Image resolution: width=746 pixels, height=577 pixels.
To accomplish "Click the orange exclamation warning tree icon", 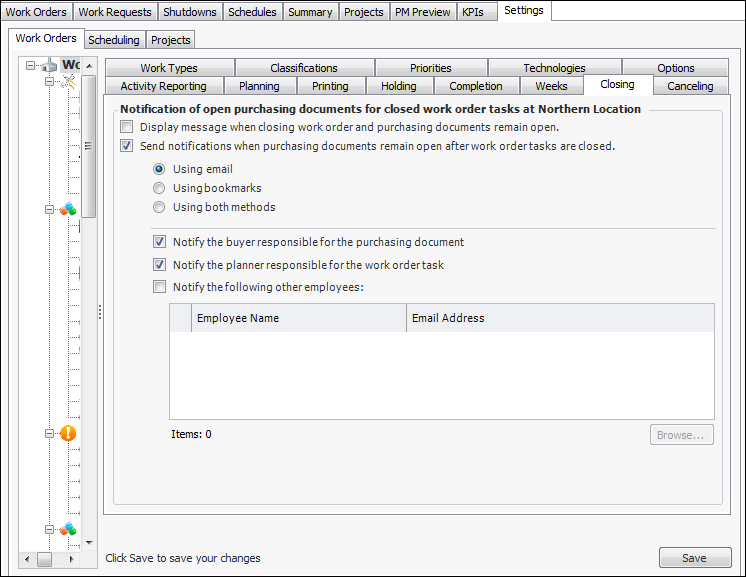I will click(68, 434).
